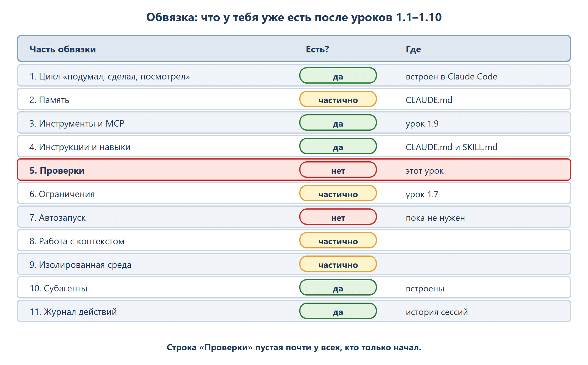The image size is (588, 365).
Task: Select the «Часть обвязки» column header
Action: click(63, 49)
